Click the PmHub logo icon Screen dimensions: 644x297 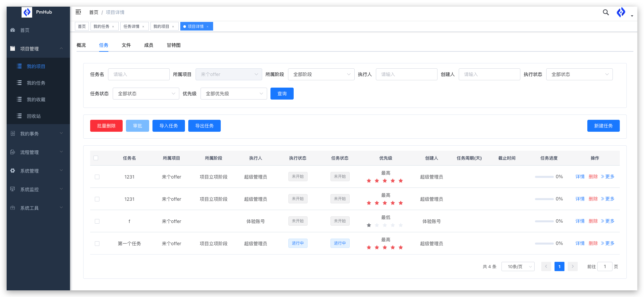(x=27, y=12)
